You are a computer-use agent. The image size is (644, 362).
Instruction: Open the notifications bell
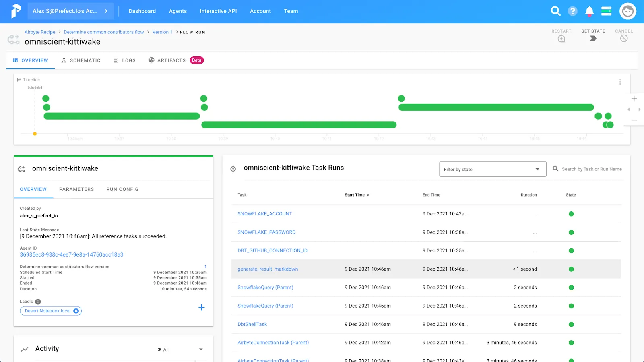click(x=589, y=11)
